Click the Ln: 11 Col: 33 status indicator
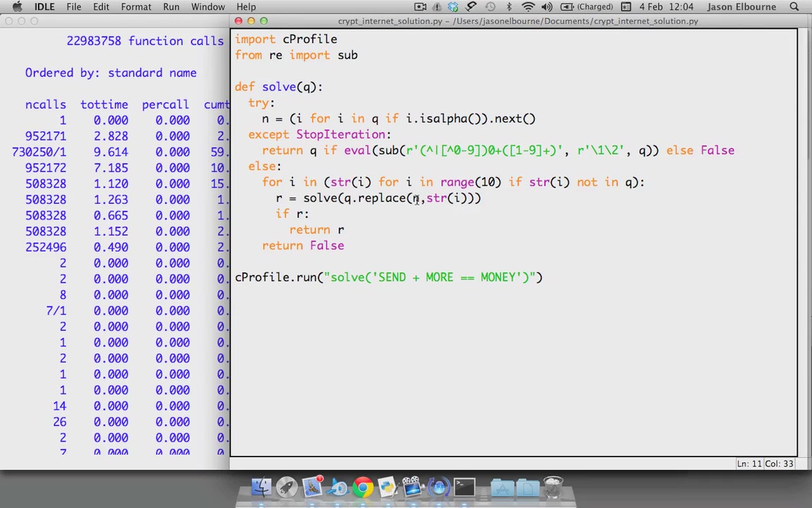The height and width of the screenshot is (508, 812). (x=765, y=464)
